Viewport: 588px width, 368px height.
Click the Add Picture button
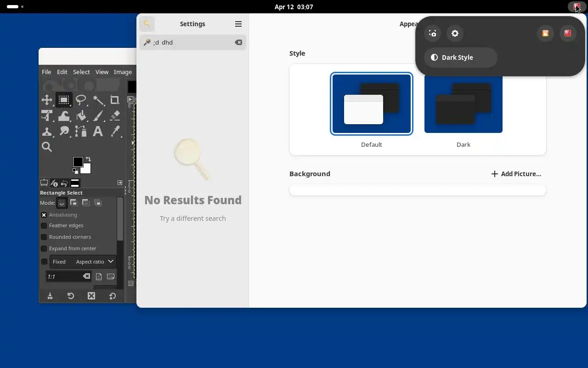pos(516,174)
